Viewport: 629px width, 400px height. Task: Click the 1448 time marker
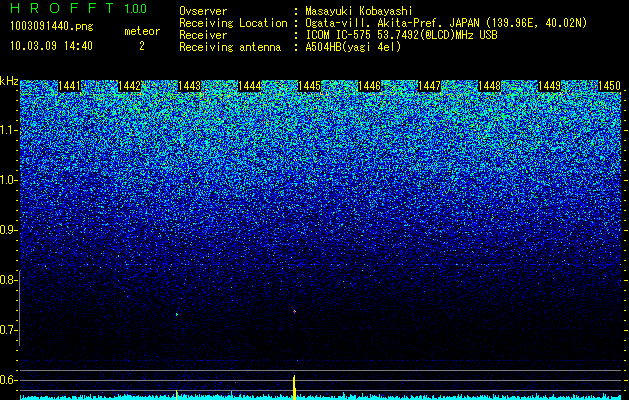[x=489, y=86]
